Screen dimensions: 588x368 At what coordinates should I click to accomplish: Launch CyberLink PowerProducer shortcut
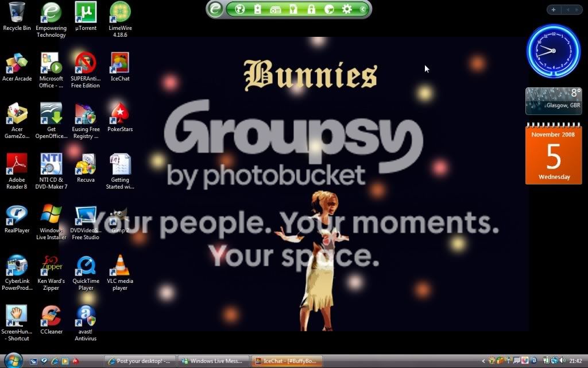point(17,273)
